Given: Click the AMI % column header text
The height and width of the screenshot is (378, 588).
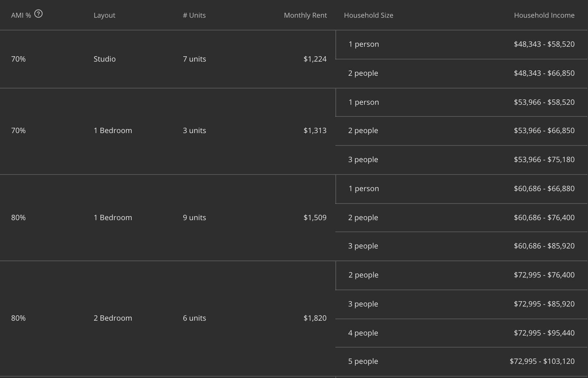Looking at the screenshot, I should point(21,15).
